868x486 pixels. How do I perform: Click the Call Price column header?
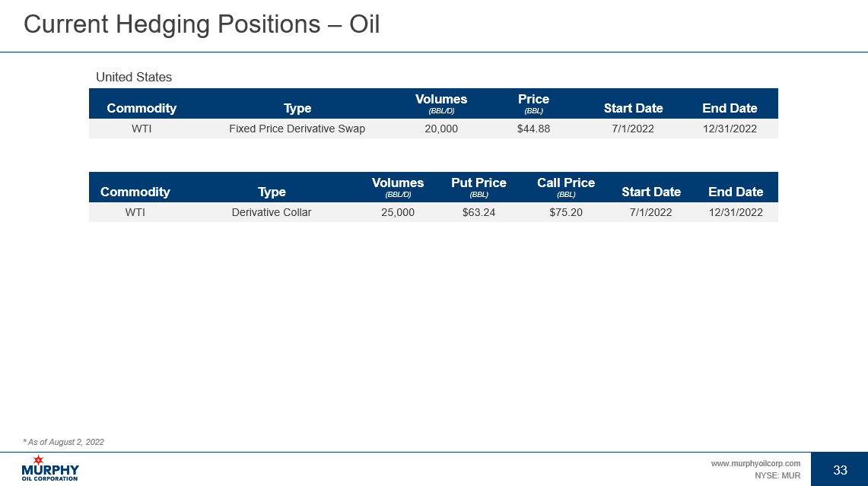point(566,183)
